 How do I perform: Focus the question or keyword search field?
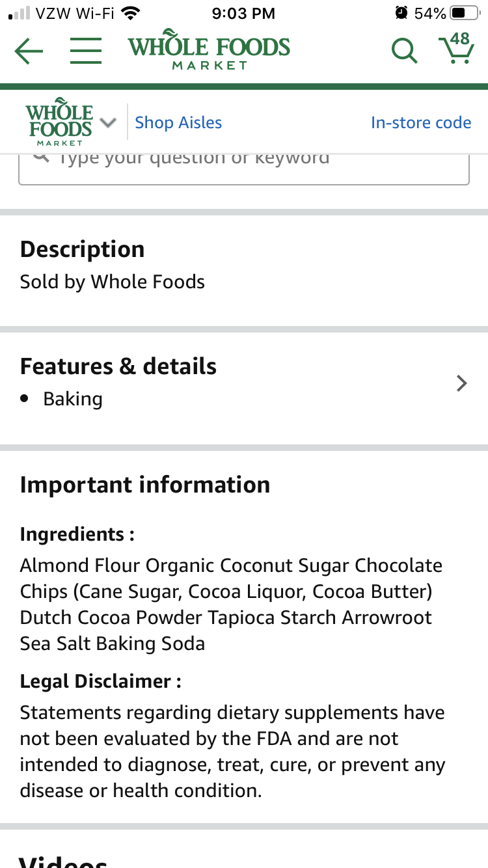click(x=244, y=168)
